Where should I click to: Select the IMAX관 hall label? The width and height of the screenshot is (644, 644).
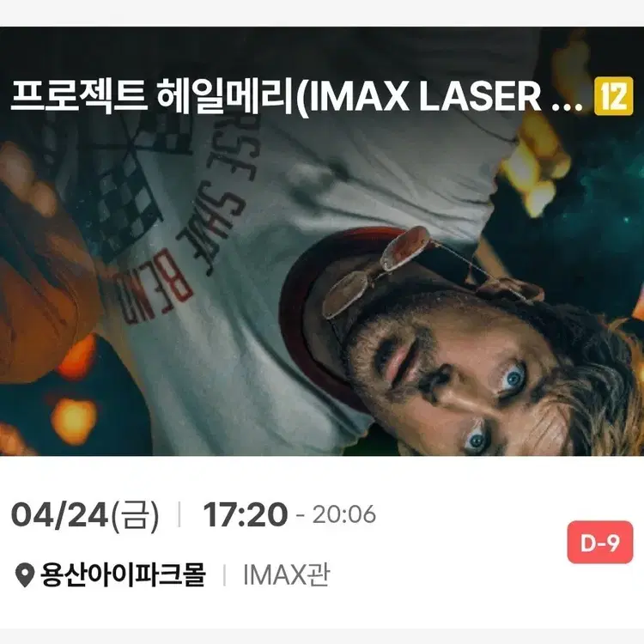[x=286, y=575]
